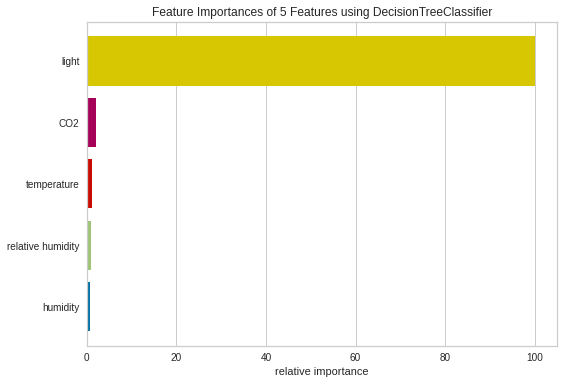Click the word DecisionTreeClassifier in title
564x384 pixels.
[x=432, y=12]
